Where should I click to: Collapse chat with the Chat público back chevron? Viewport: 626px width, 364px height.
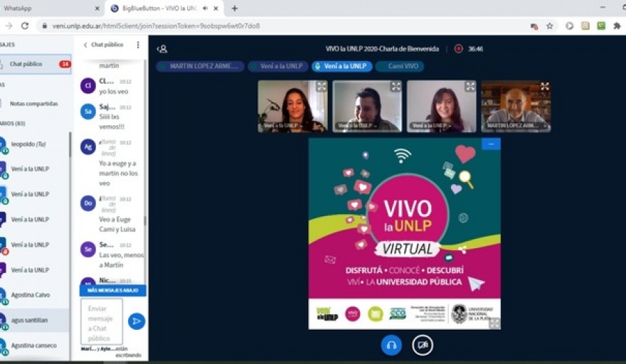85,45
